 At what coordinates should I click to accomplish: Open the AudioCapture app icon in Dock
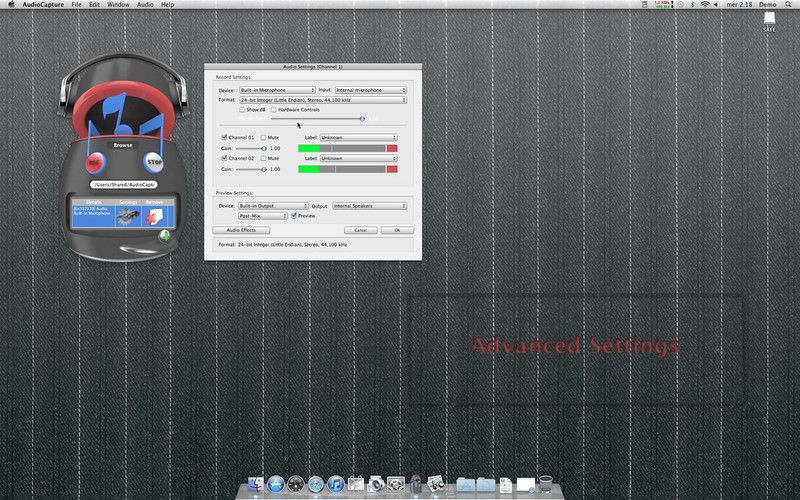pyautogui.click(x=416, y=484)
